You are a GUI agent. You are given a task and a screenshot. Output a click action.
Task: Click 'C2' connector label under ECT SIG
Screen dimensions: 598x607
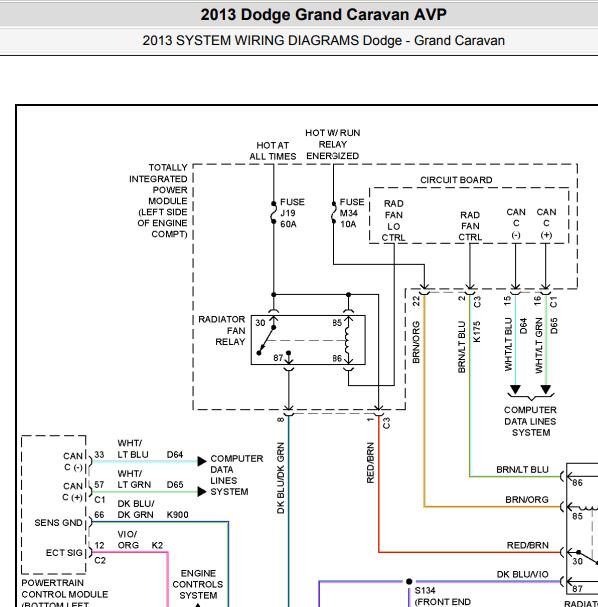pos(100,561)
